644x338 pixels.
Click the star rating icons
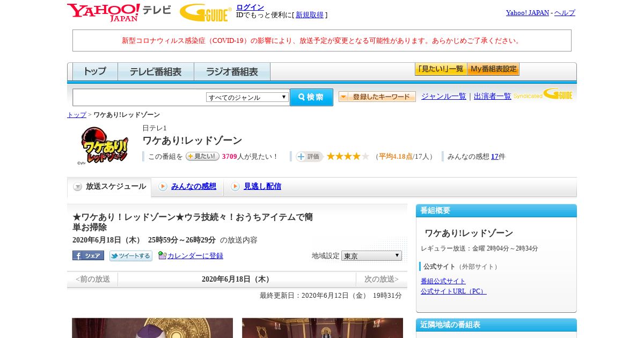point(348,156)
